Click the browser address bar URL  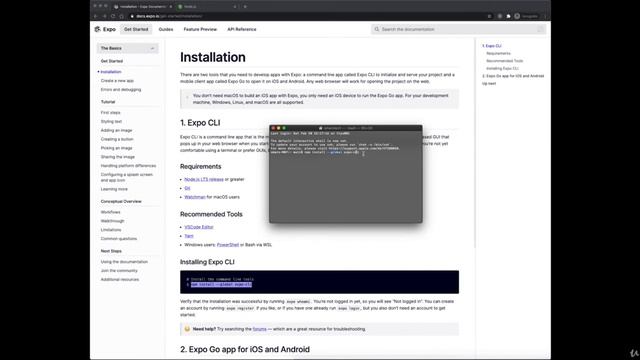pyautogui.click(x=169, y=16)
